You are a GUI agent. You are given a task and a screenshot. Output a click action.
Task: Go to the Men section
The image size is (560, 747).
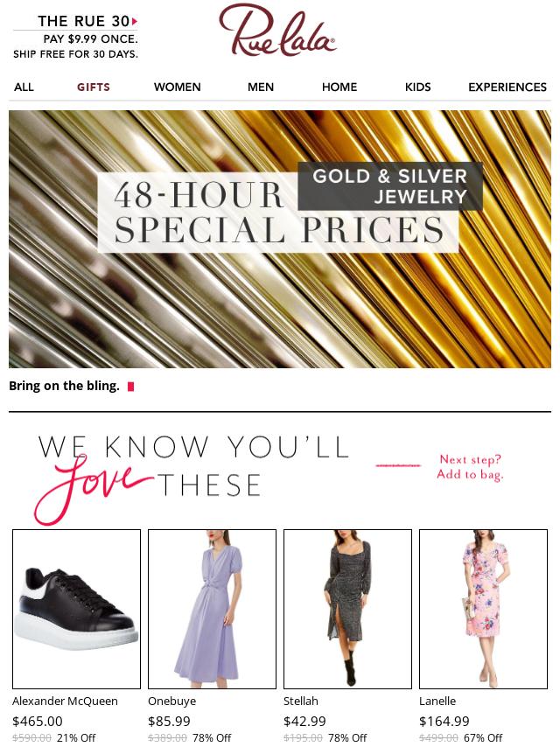[x=261, y=87]
